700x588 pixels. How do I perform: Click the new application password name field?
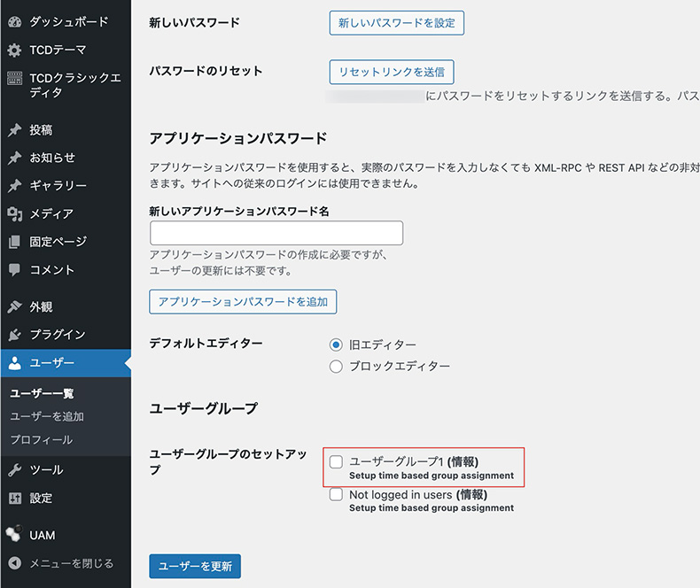pyautogui.click(x=276, y=233)
